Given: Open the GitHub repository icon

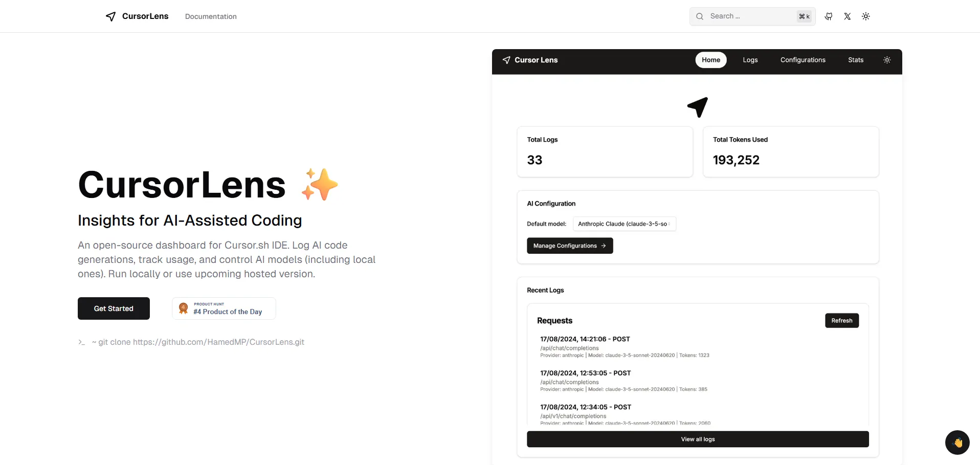Looking at the screenshot, I should click(829, 16).
